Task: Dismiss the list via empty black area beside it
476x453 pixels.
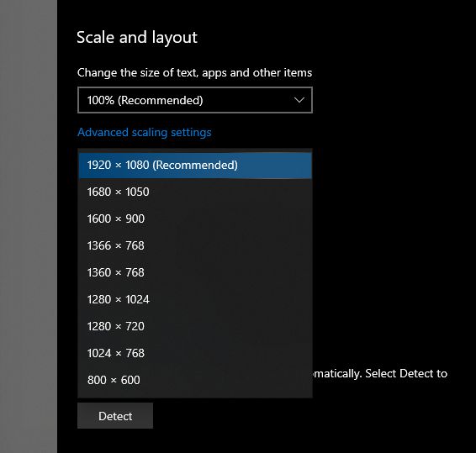Action: pyautogui.click(x=392, y=243)
